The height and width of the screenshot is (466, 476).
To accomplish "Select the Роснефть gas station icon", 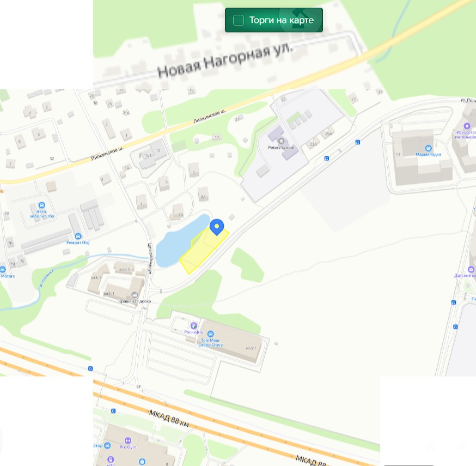I will (x=194, y=325).
